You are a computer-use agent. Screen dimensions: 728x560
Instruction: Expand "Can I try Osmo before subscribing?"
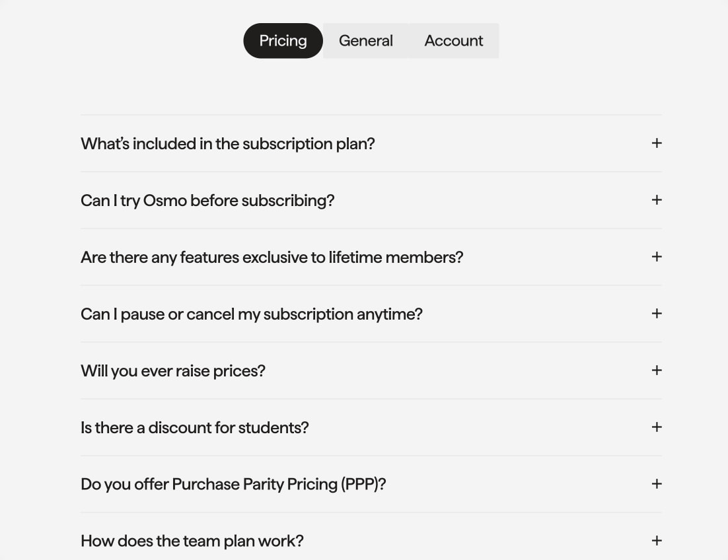click(371, 200)
